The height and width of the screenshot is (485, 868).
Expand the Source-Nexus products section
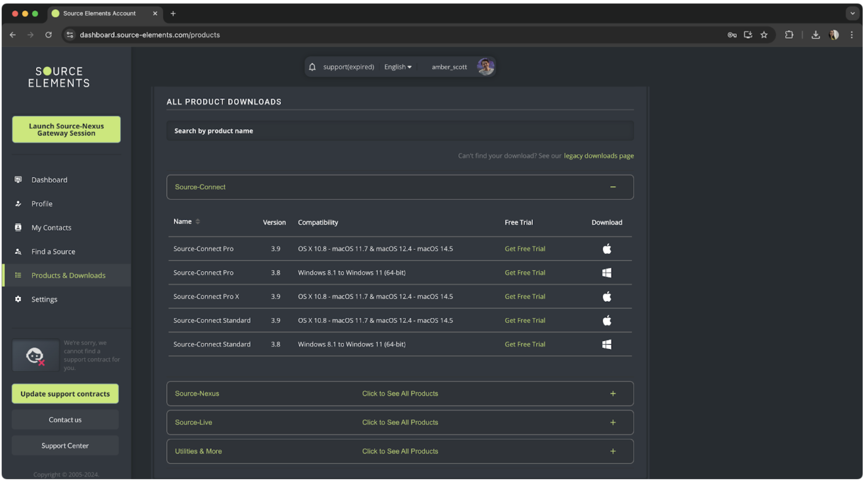point(613,393)
